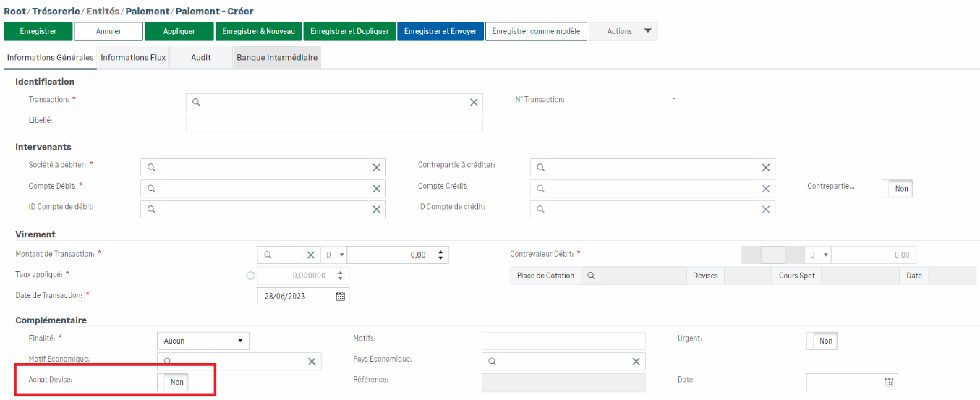This screenshot has width=980, height=400.
Task: Clear the Transaction field with X icon
Action: pyautogui.click(x=474, y=103)
